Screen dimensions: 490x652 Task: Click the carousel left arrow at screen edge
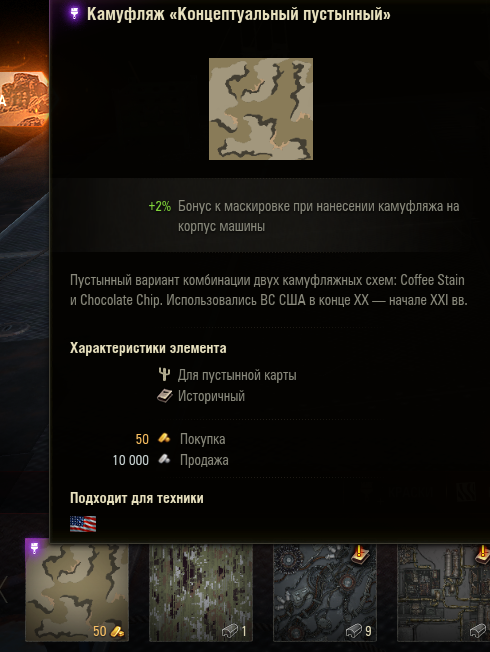point(3,590)
